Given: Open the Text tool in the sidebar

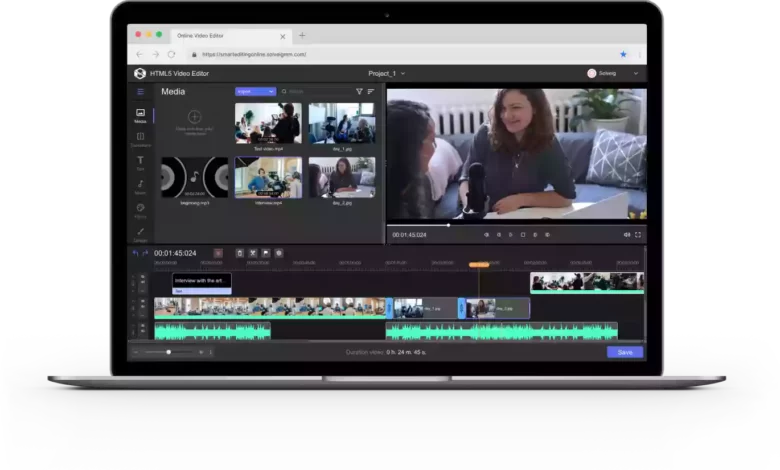Looking at the screenshot, I should (x=140, y=163).
